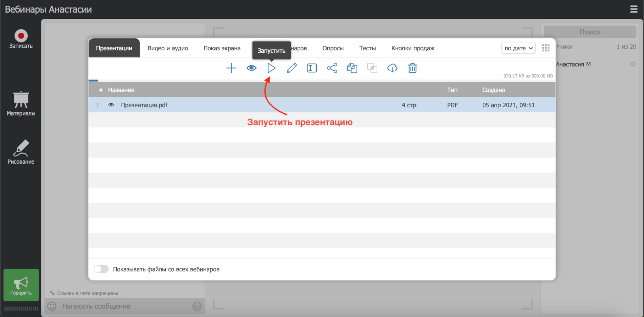Viewport: 644px width, 317px height.
Task: Download the file with the cloud icon
Action: [392, 68]
